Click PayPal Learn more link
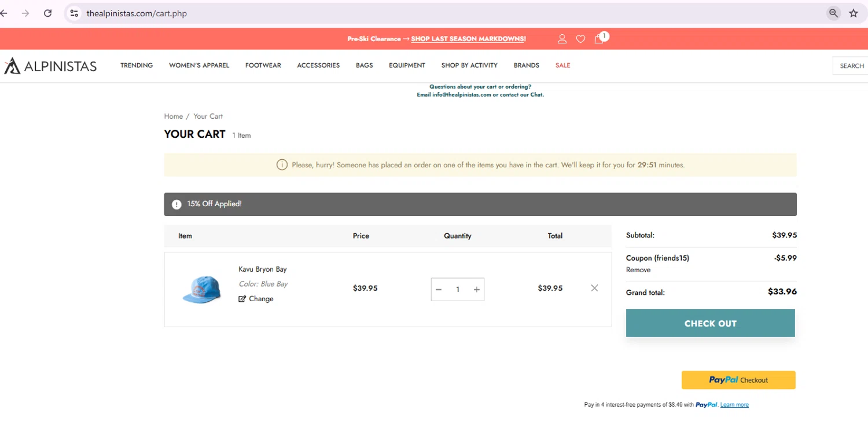The image size is (868, 439). click(734, 405)
